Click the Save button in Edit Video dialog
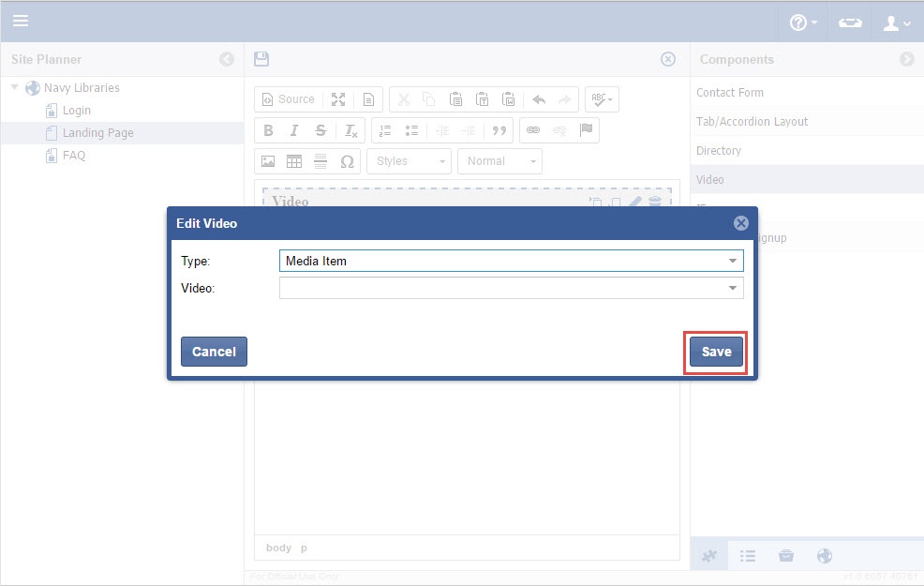924x586 pixels. [716, 352]
